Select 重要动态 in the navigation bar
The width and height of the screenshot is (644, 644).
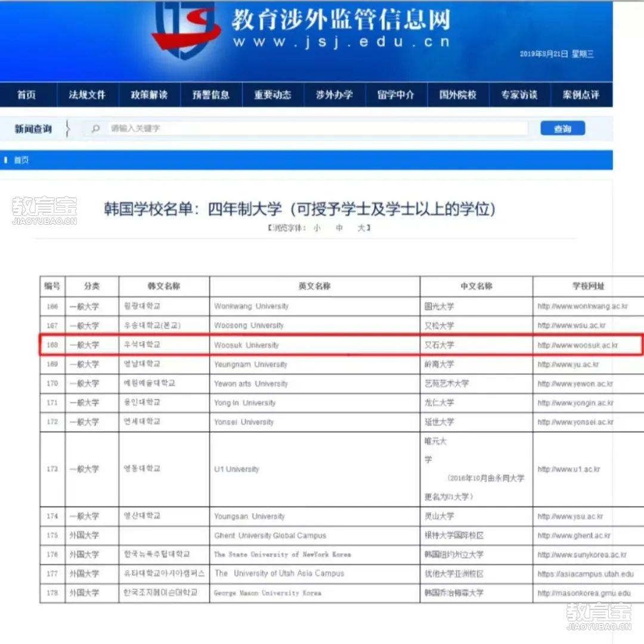(273, 95)
